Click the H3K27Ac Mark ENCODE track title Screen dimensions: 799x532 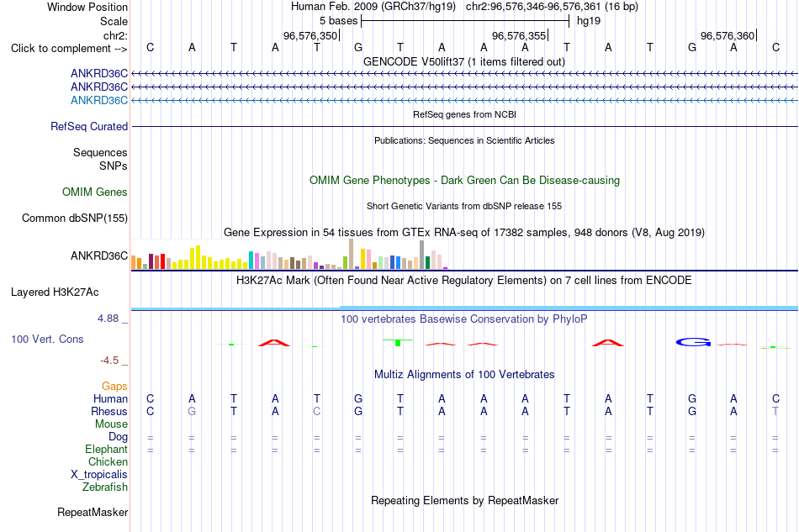point(464,280)
